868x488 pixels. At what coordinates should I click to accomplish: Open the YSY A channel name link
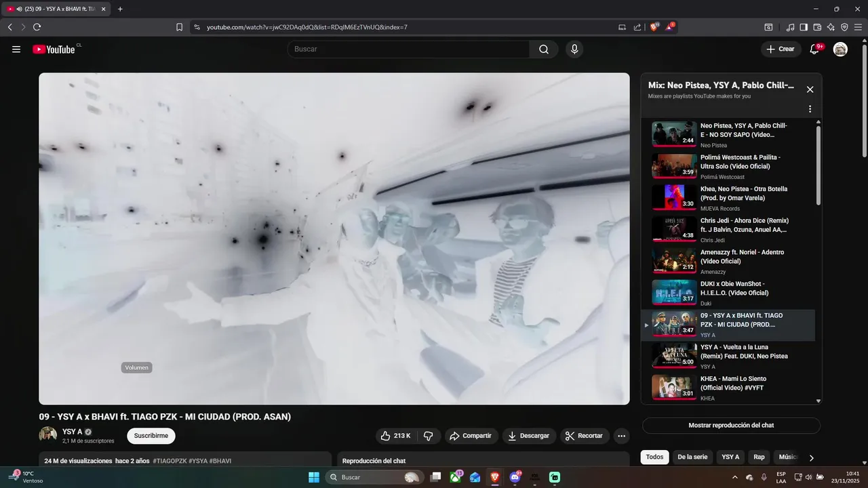click(x=72, y=432)
